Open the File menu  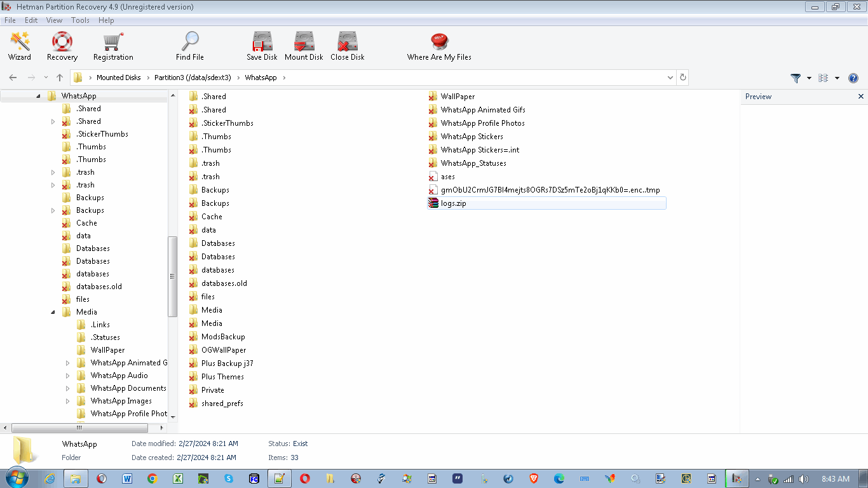point(10,20)
